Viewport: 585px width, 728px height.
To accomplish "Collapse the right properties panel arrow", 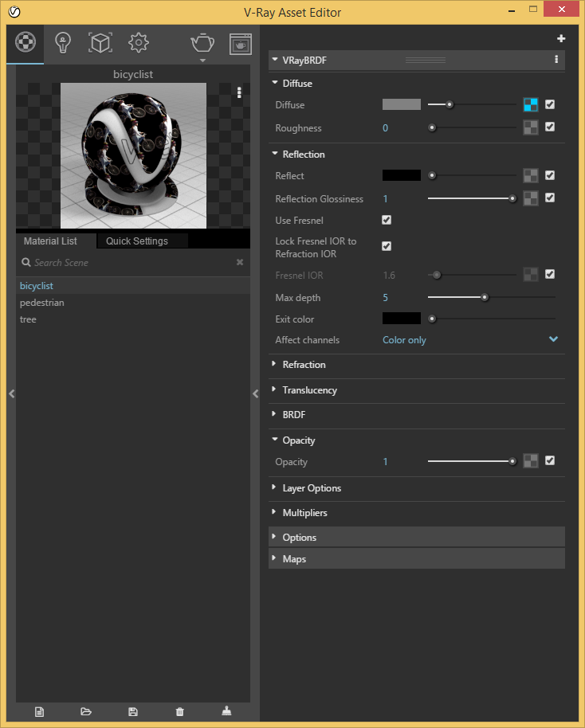I will click(x=256, y=393).
